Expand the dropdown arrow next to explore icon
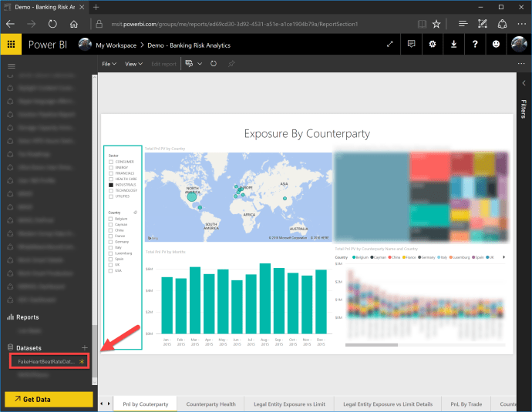The width and height of the screenshot is (532, 412). click(x=200, y=64)
